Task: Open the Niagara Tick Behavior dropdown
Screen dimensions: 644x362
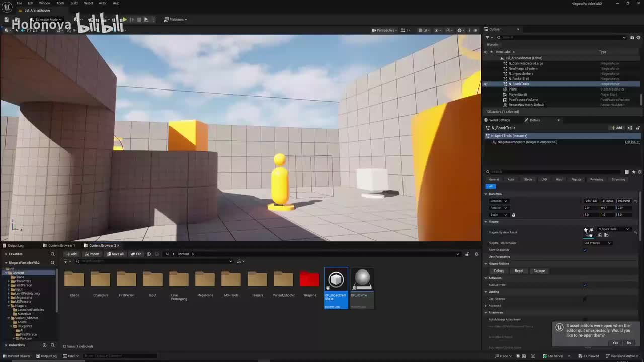Action: pyautogui.click(x=597, y=243)
